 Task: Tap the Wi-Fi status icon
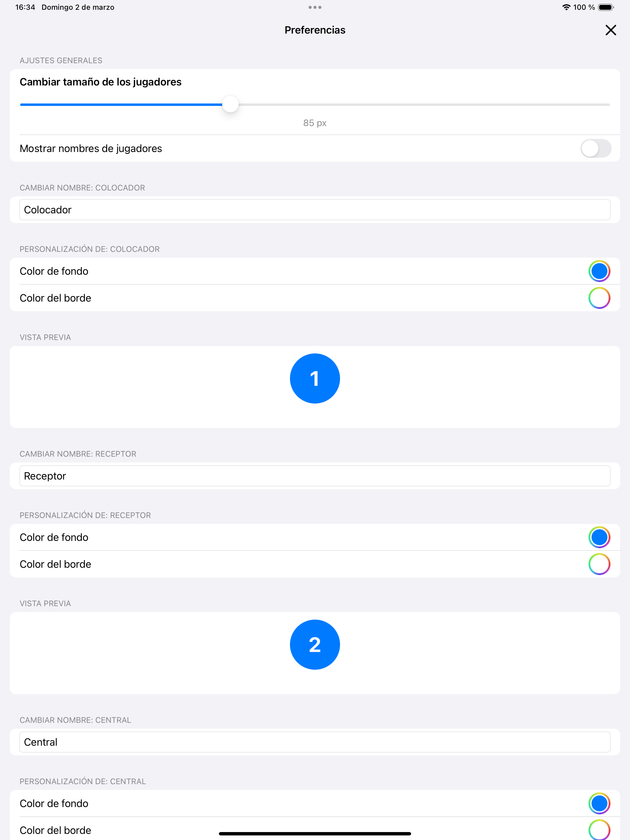[566, 7]
